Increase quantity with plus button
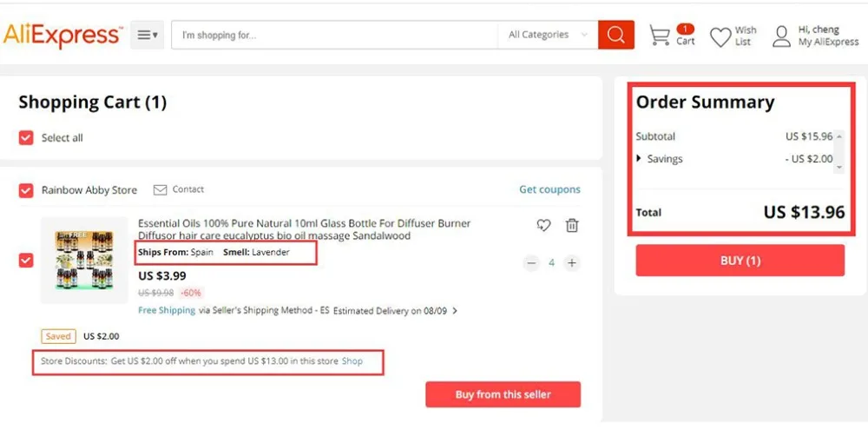The height and width of the screenshot is (430, 868). (572, 262)
